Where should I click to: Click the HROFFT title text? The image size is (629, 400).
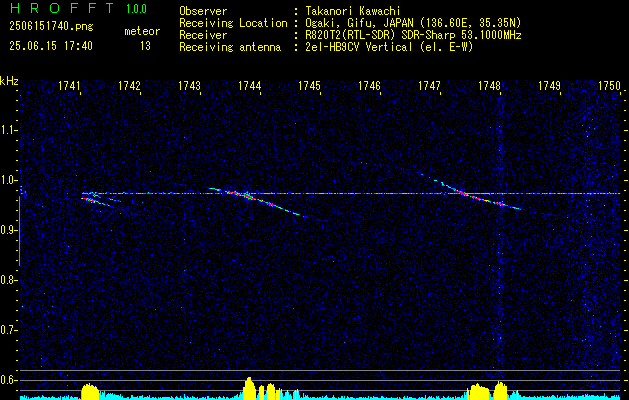click(62, 8)
